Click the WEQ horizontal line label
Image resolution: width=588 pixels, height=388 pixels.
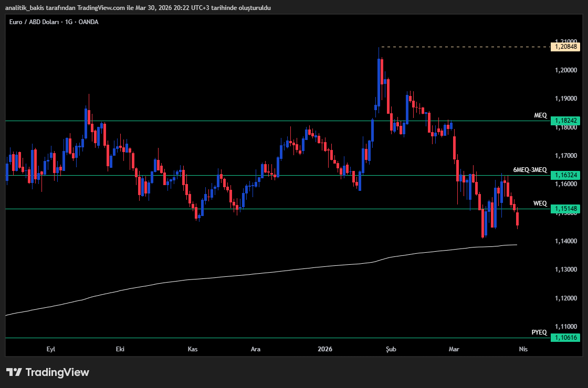(541, 204)
